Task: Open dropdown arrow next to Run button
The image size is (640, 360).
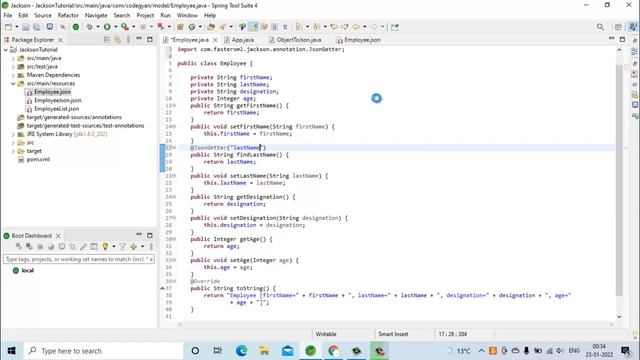Action: 116,27
